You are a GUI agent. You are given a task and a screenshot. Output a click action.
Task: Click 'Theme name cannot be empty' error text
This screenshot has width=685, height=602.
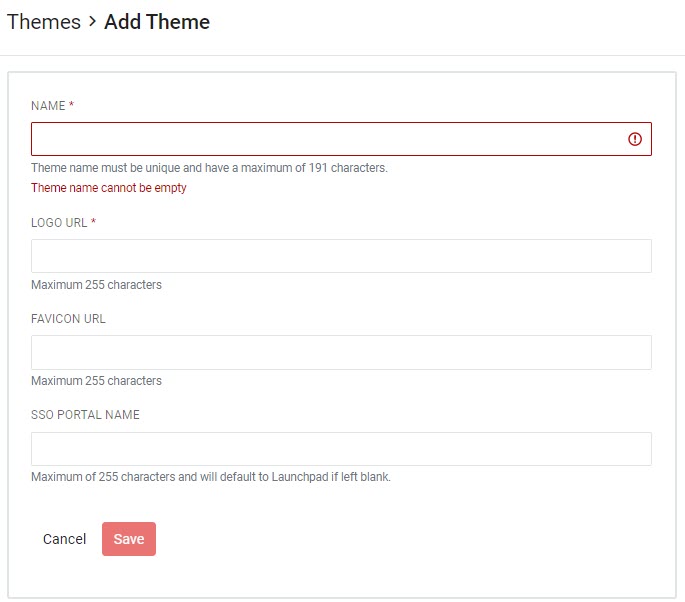tap(109, 188)
